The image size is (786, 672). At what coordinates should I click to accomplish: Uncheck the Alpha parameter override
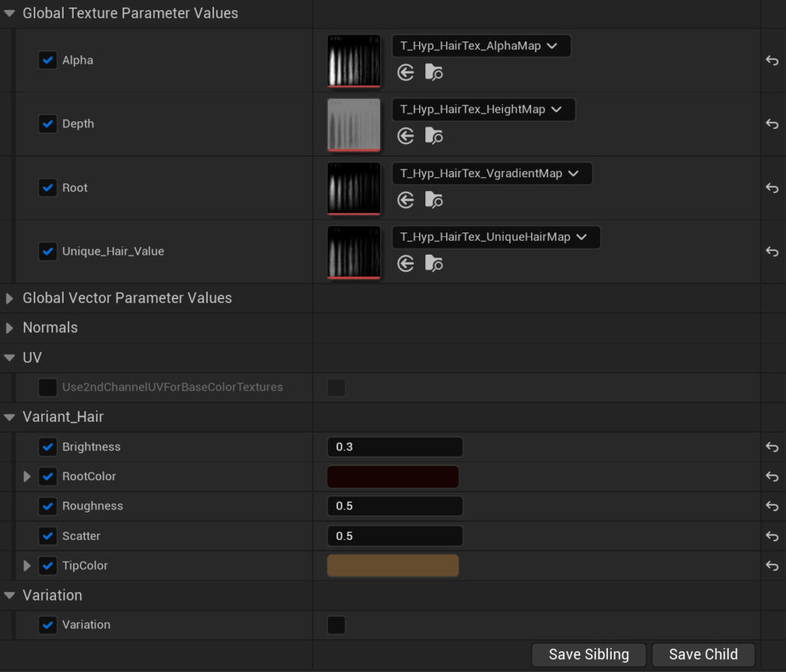click(48, 60)
